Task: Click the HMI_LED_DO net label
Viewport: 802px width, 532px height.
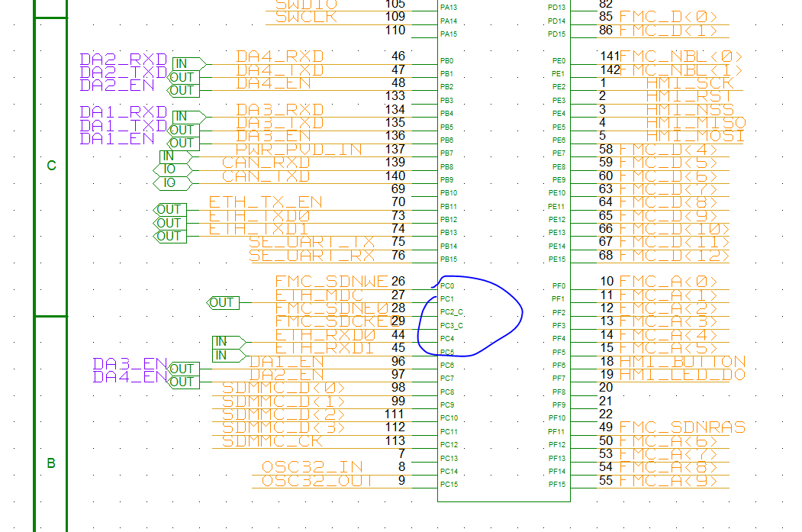Action: click(683, 375)
